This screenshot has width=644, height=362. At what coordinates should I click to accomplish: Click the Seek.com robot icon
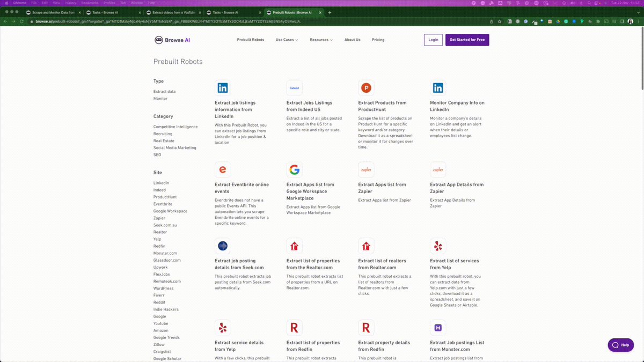point(223,246)
